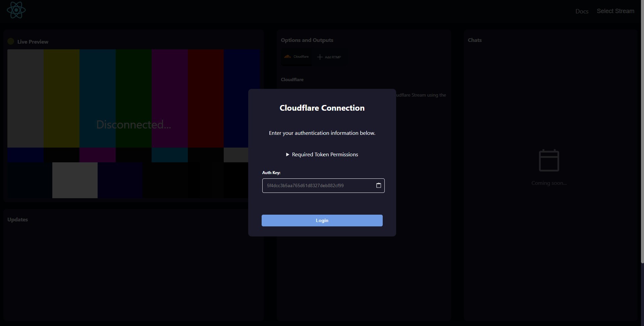Click the 'Updates' panel heading
This screenshot has width=644, height=326.
click(17, 220)
